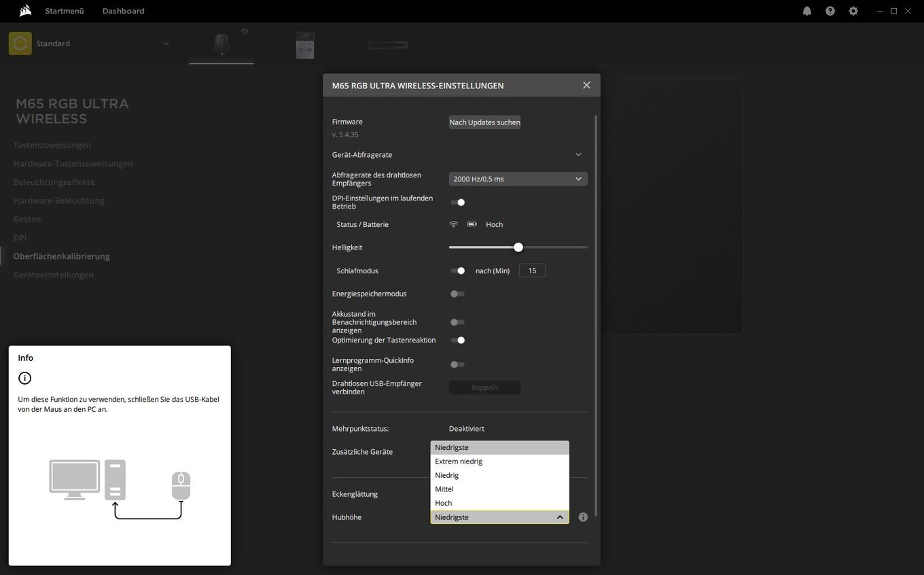The height and width of the screenshot is (575, 924).
Task: Click the Zusätzliche Geräte label
Action: pos(362,452)
